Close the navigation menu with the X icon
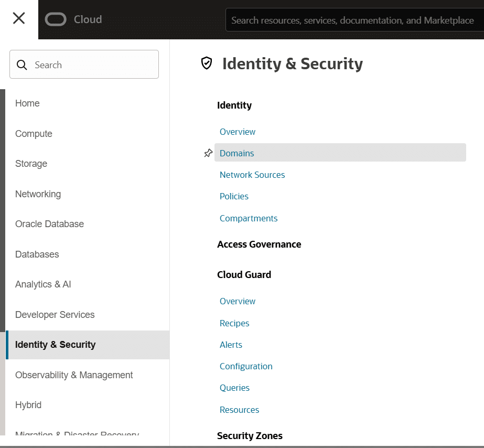The height and width of the screenshot is (448, 484). (19, 18)
